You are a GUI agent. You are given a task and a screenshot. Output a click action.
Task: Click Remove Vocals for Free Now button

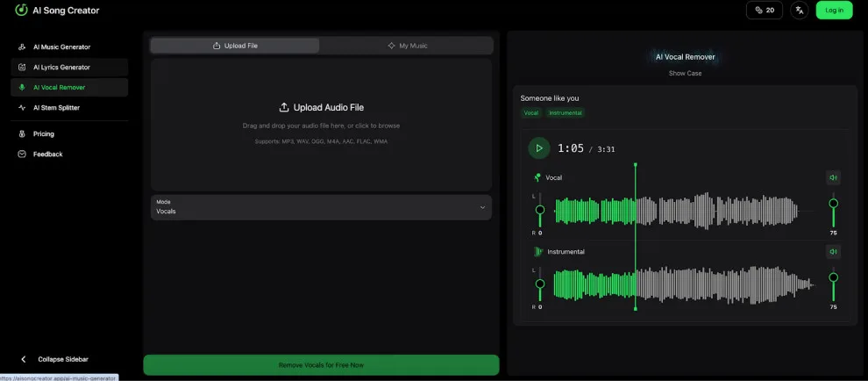pos(321,365)
